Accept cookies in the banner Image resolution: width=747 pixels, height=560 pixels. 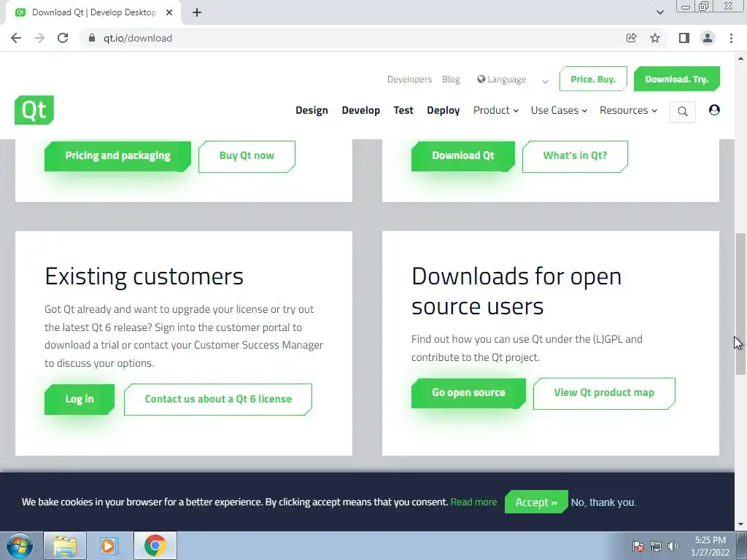pyautogui.click(x=536, y=502)
